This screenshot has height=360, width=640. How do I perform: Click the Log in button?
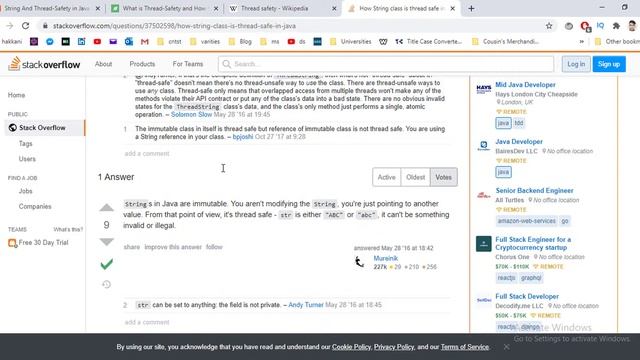576,64
